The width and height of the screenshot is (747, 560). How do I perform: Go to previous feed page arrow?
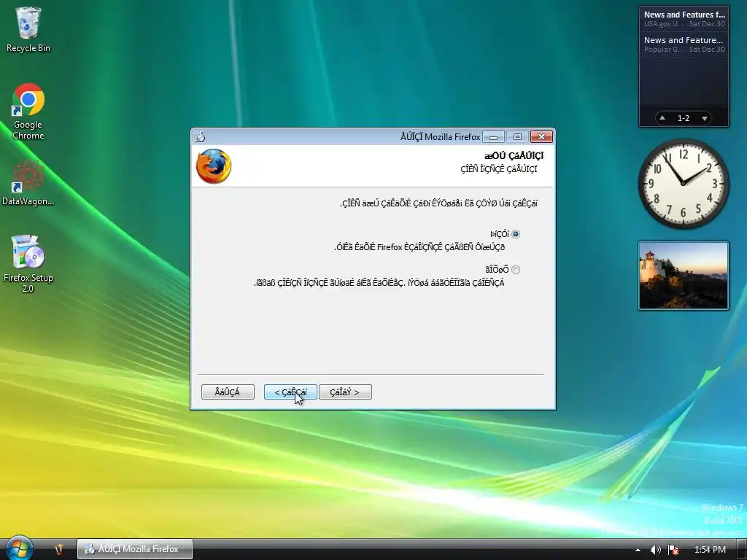tap(662, 117)
